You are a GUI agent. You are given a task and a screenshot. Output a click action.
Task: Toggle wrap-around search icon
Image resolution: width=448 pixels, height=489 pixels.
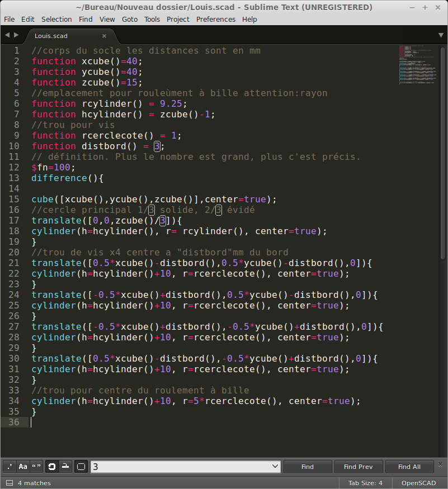(52, 467)
